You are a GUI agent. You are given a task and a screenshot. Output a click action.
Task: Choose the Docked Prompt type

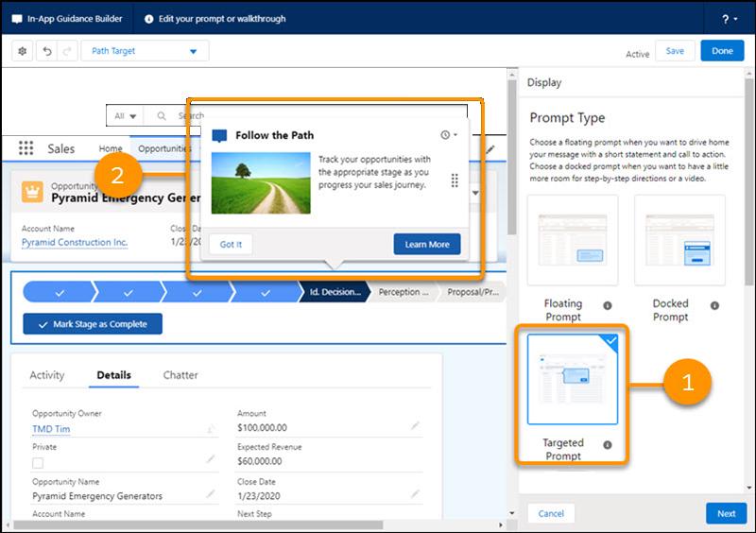pyautogui.click(x=679, y=240)
